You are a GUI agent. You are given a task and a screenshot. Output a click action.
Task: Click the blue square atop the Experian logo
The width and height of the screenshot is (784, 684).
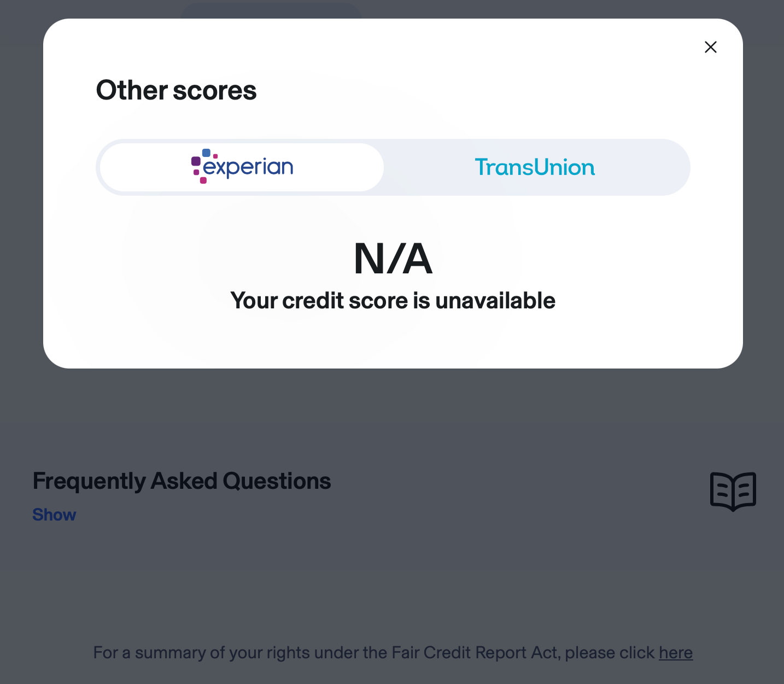pyautogui.click(x=206, y=153)
